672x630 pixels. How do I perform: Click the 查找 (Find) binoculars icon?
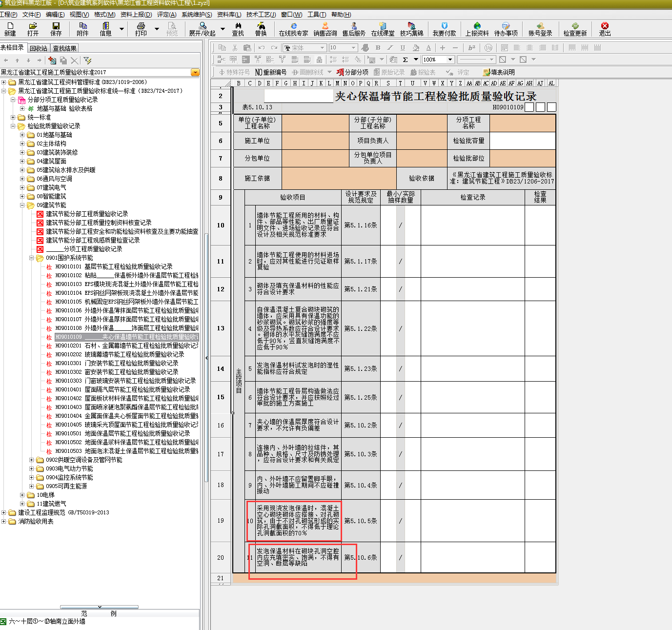(x=238, y=29)
